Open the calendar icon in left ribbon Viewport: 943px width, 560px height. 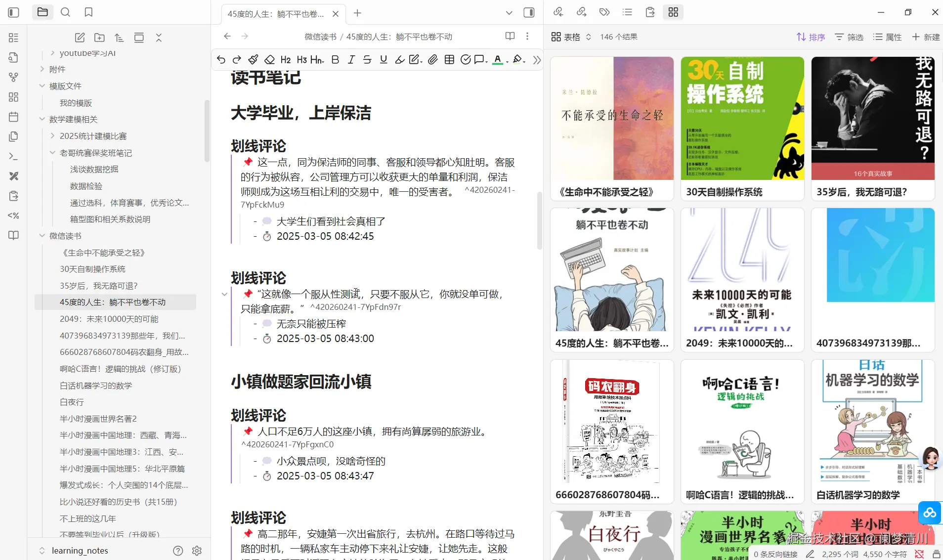pyautogui.click(x=14, y=117)
